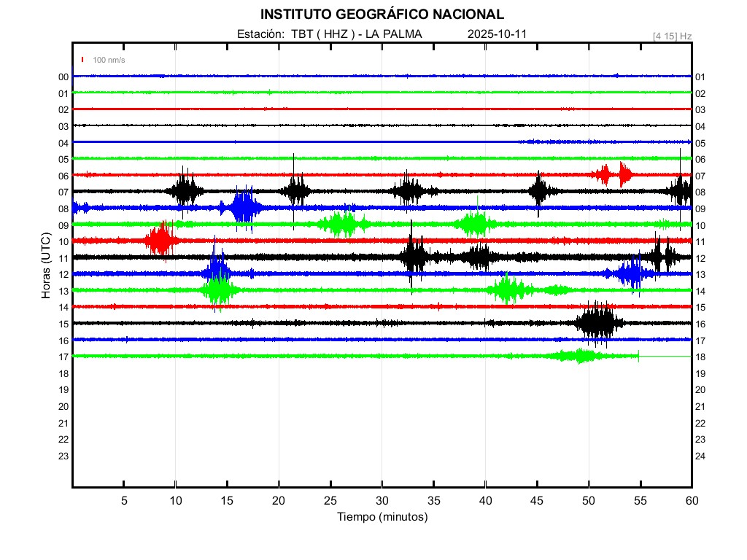Click the "Horas (UTC)" vertical axis label
Screen dimensions: 747x560
click(46, 266)
